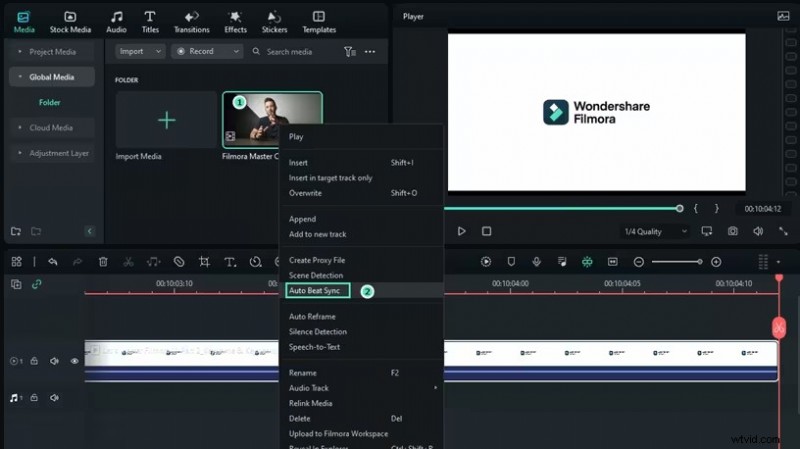Click the new folder icon at panel bottom

16,231
